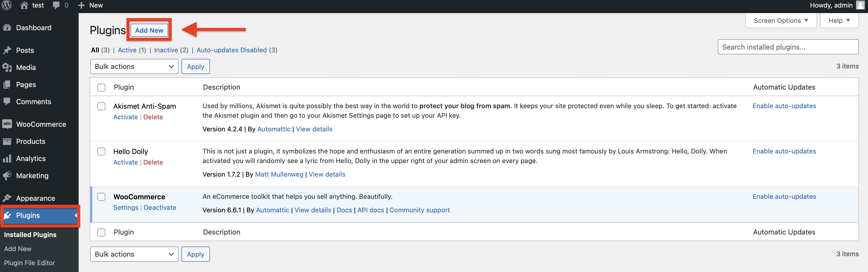The width and height of the screenshot is (868, 272).
Task: Expand the Help panel
Action: pyautogui.click(x=839, y=21)
